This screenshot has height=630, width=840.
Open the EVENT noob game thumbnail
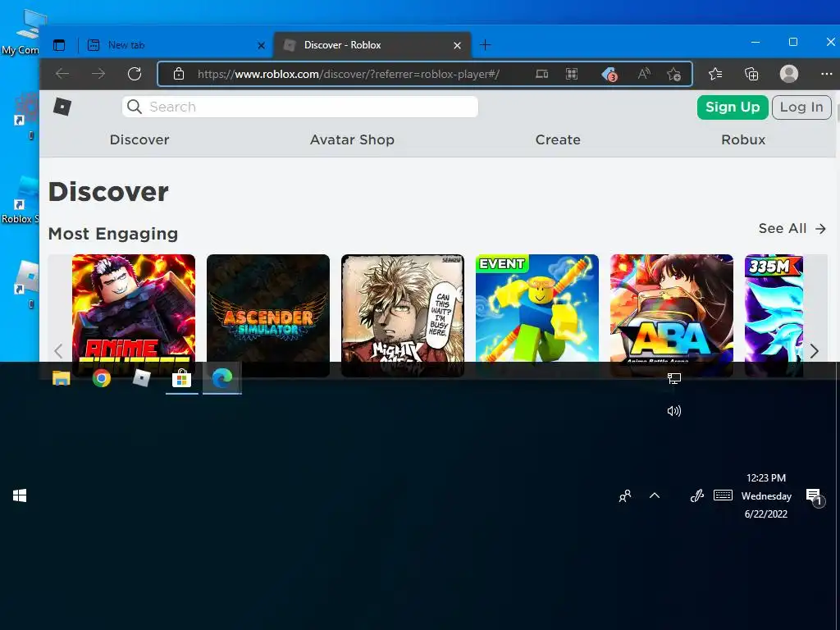(536, 316)
